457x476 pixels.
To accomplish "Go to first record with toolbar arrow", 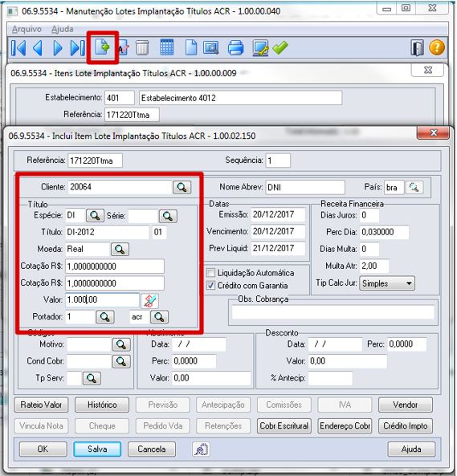I will tap(18, 48).
